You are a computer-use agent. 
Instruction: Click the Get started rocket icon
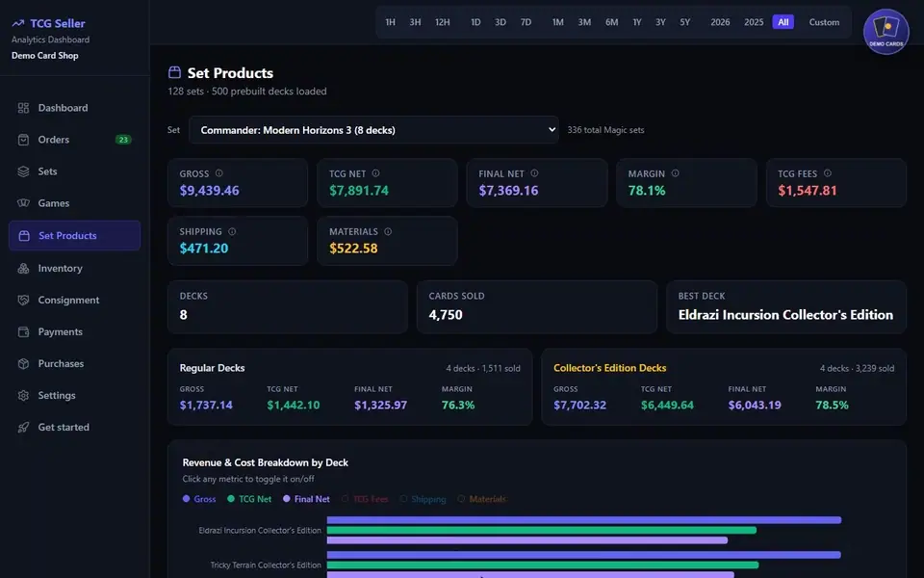click(23, 428)
